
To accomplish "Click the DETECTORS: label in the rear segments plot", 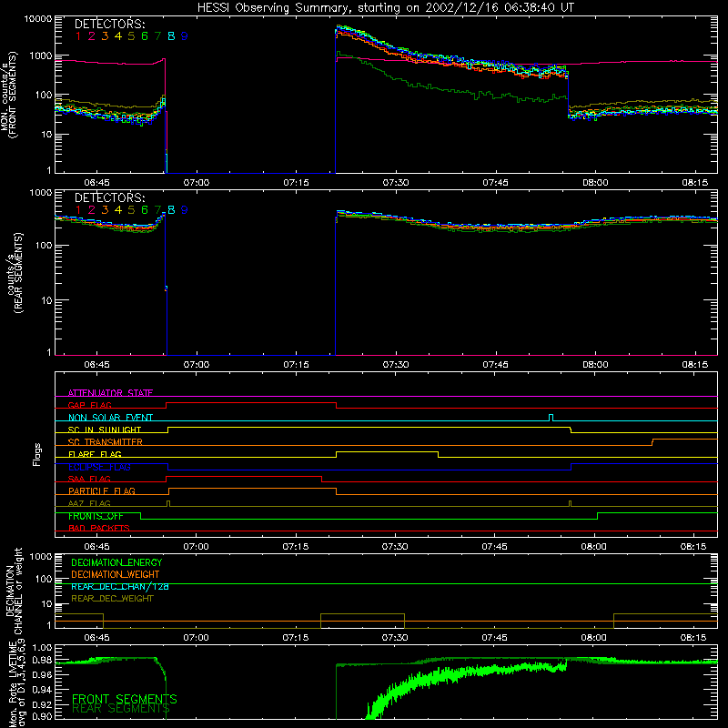I will click(109, 197).
